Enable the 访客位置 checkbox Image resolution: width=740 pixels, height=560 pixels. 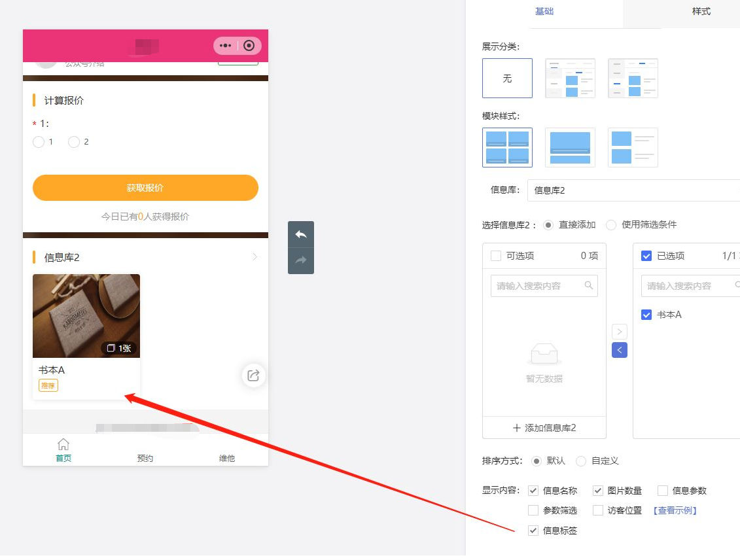click(598, 510)
